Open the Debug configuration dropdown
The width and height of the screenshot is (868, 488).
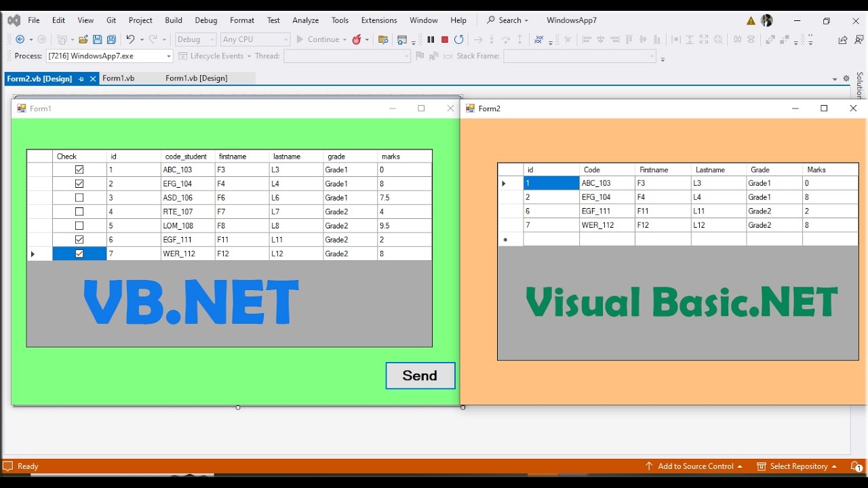pyautogui.click(x=196, y=39)
